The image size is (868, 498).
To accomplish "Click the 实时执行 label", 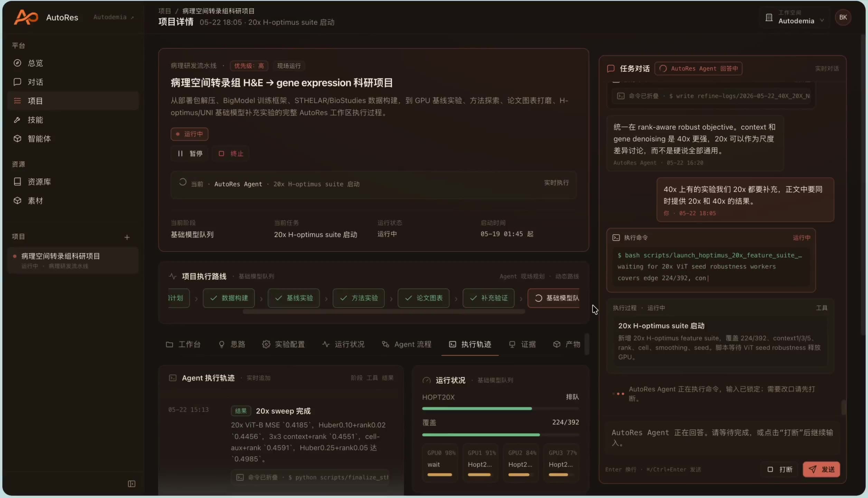I will click(x=556, y=183).
